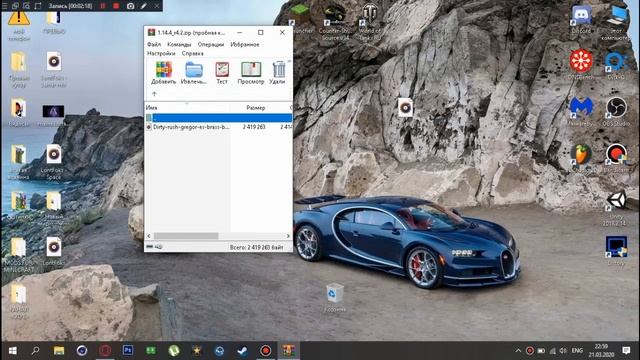This screenshot has height=360, width=640.
Task: Click the status bar total size text
Action: pyautogui.click(x=256, y=247)
